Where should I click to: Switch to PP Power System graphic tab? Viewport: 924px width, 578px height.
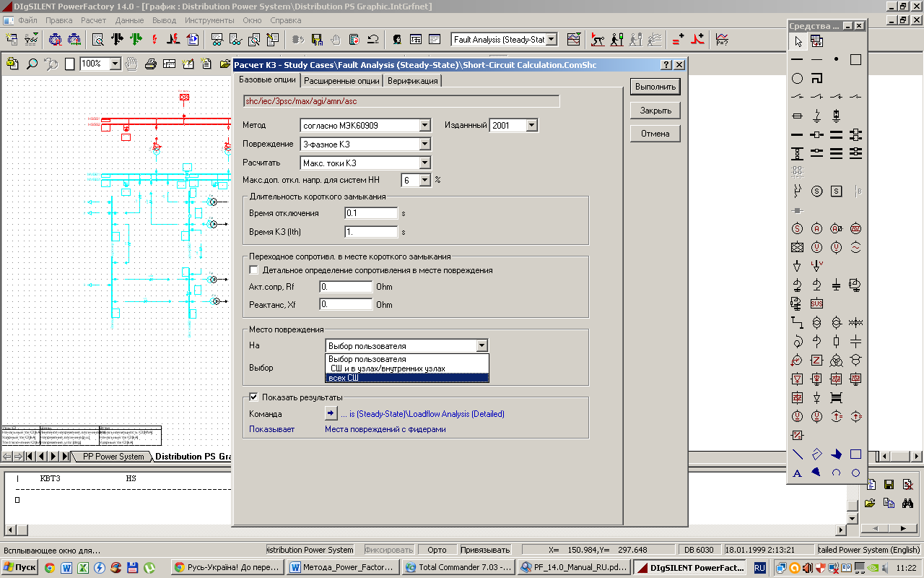(x=113, y=457)
